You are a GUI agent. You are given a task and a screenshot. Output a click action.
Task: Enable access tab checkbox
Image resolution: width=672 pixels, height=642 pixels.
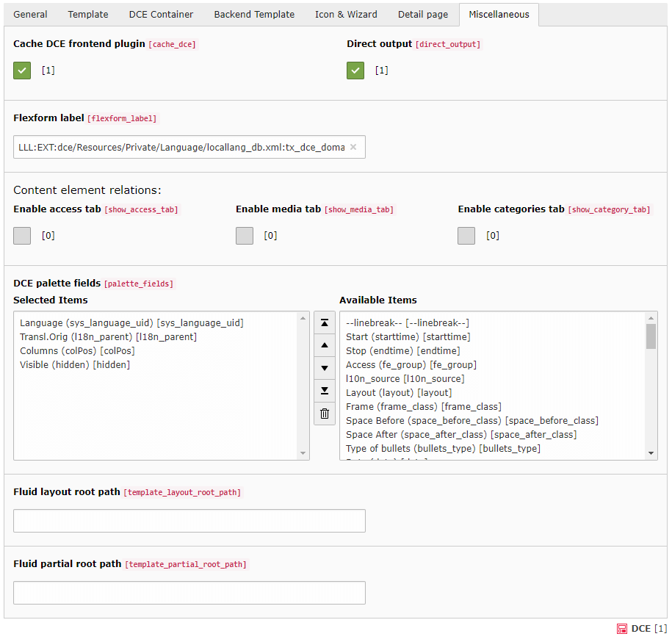(22, 236)
